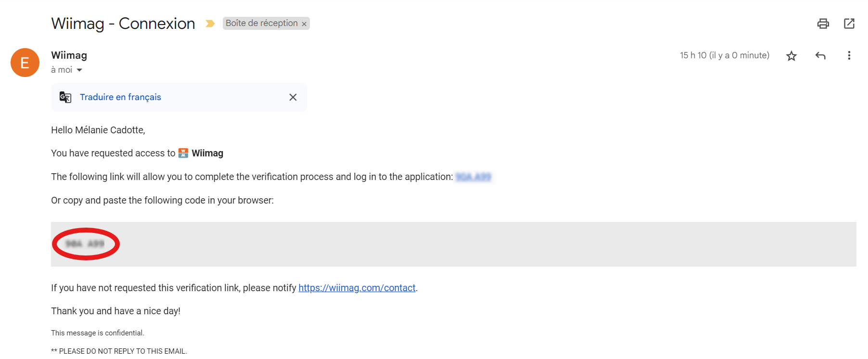Click the blurred verification link
This screenshot has width=868, height=359.
[x=473, y=177]
